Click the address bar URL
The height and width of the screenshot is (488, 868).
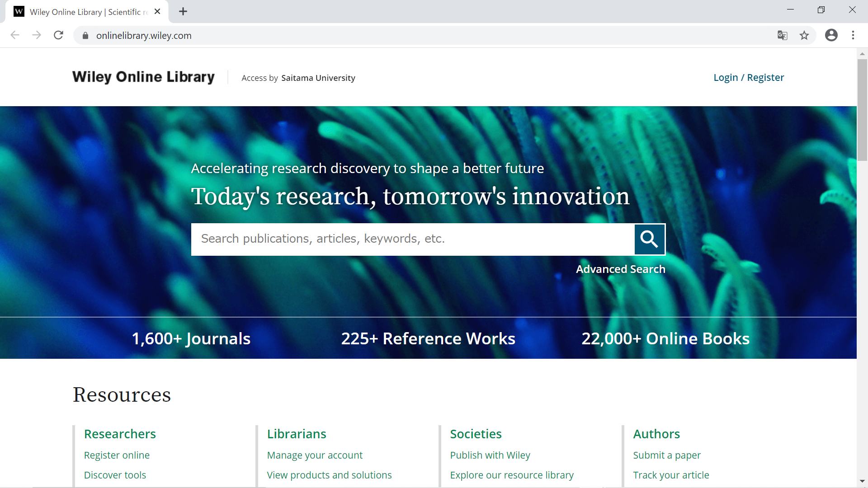[144, 36]
